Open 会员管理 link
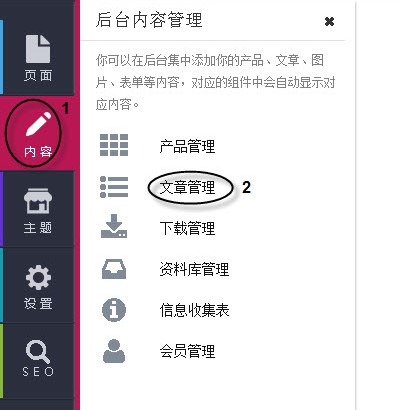Viewport: 400px width, 410px height. pyautogui.click(x=187, y=351)
